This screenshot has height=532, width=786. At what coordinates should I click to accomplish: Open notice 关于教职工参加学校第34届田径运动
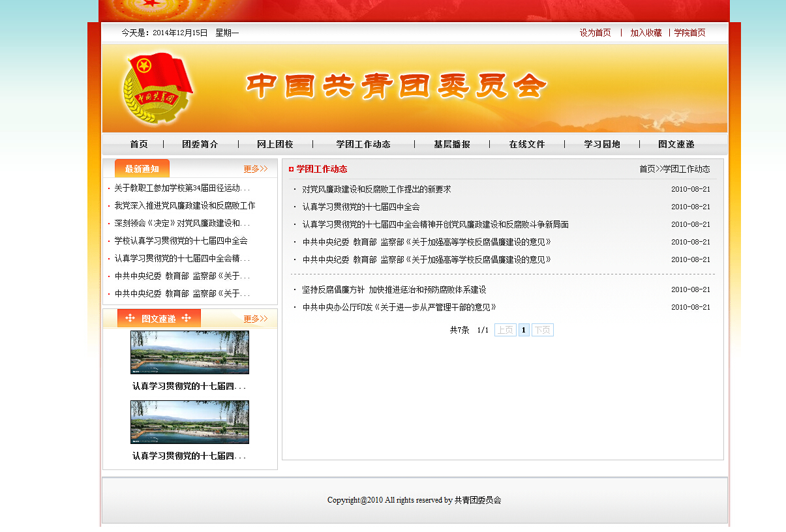point(182,188)
